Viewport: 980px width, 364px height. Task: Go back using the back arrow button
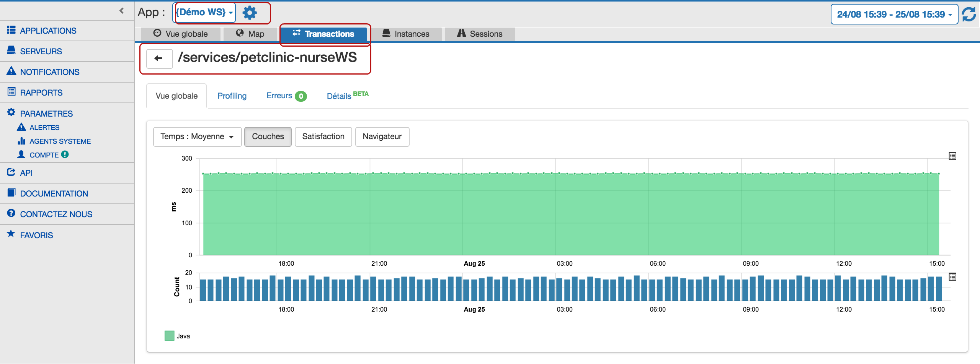[159, 58]
